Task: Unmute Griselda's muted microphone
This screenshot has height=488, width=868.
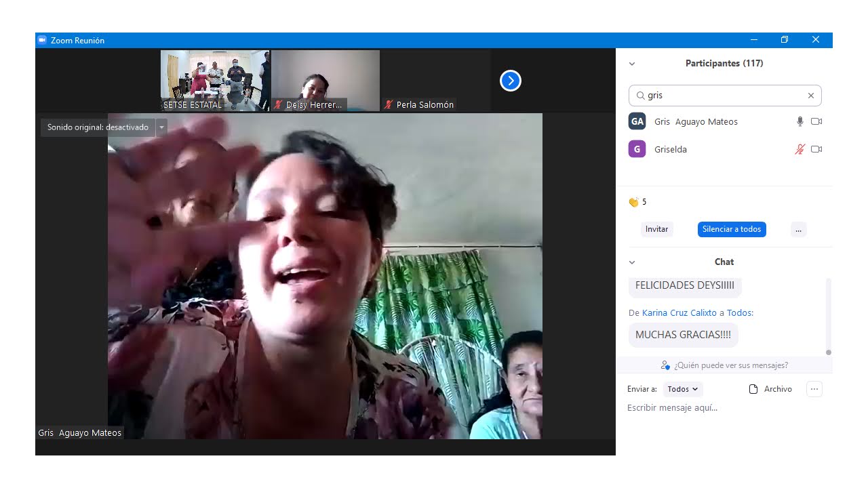Action: (x=800, y=149)
